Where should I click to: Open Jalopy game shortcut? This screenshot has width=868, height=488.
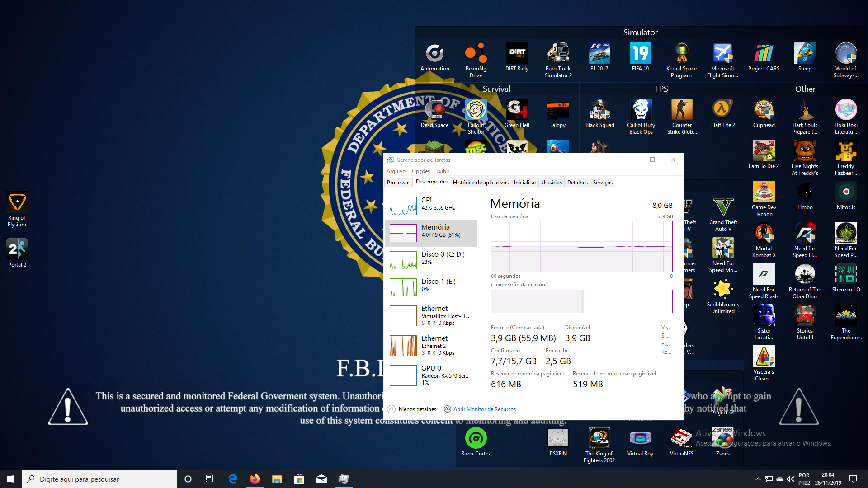[x=558, y=114]
